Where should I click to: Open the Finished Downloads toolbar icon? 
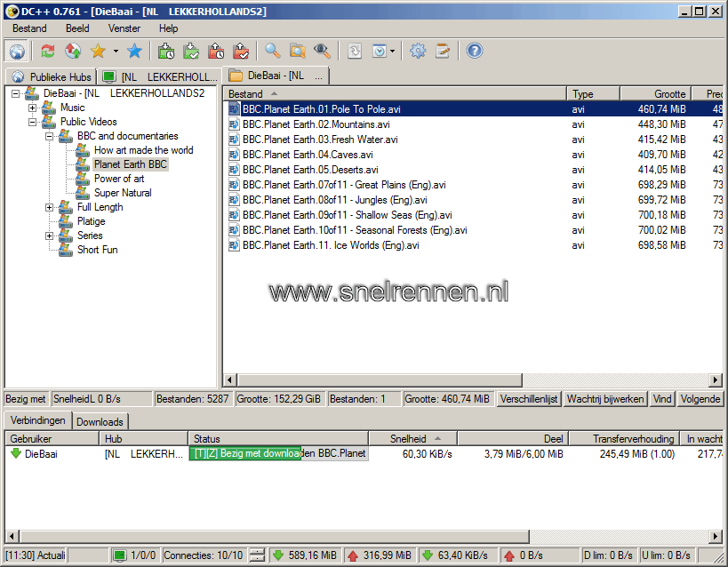(191, 51)
